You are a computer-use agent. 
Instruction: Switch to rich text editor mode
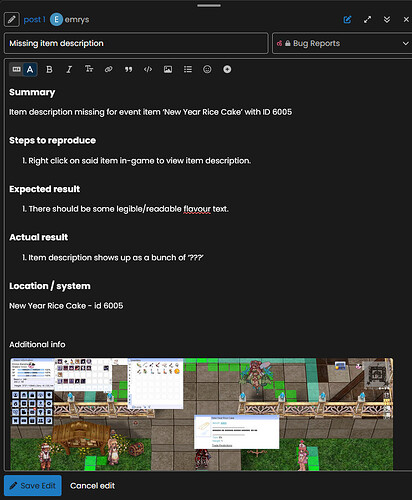pos(30,69)
